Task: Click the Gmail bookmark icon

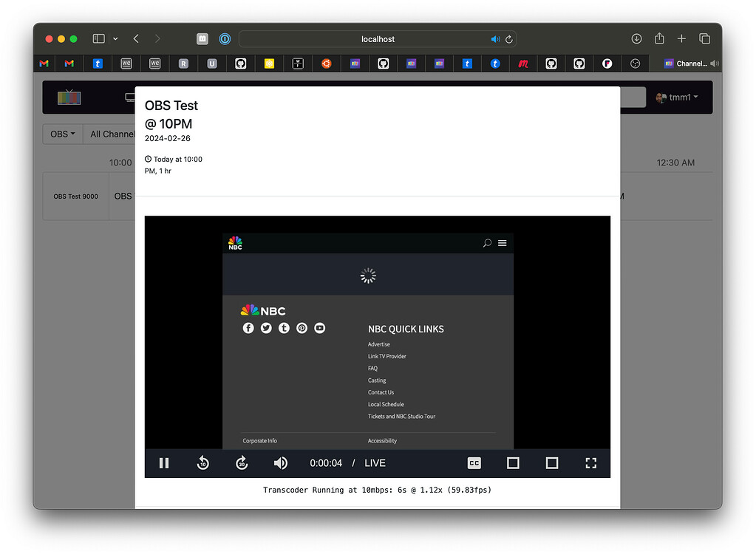Action: [44, 64]
